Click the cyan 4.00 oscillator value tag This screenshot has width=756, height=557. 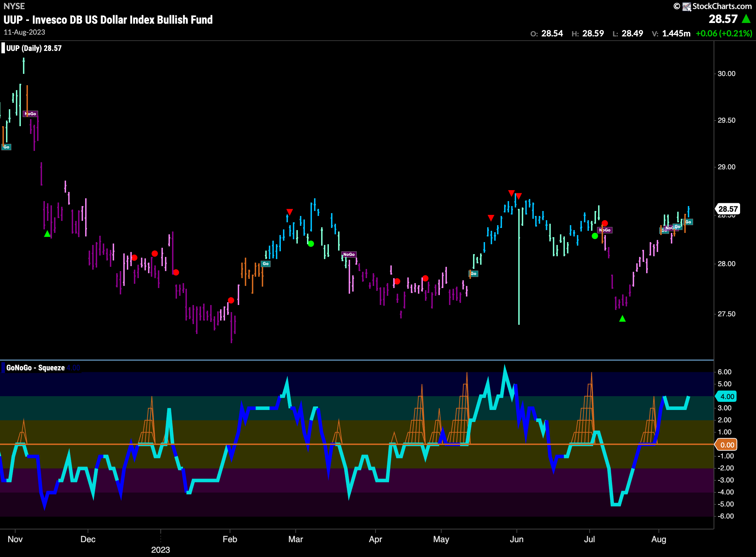(x=727, y=397)
